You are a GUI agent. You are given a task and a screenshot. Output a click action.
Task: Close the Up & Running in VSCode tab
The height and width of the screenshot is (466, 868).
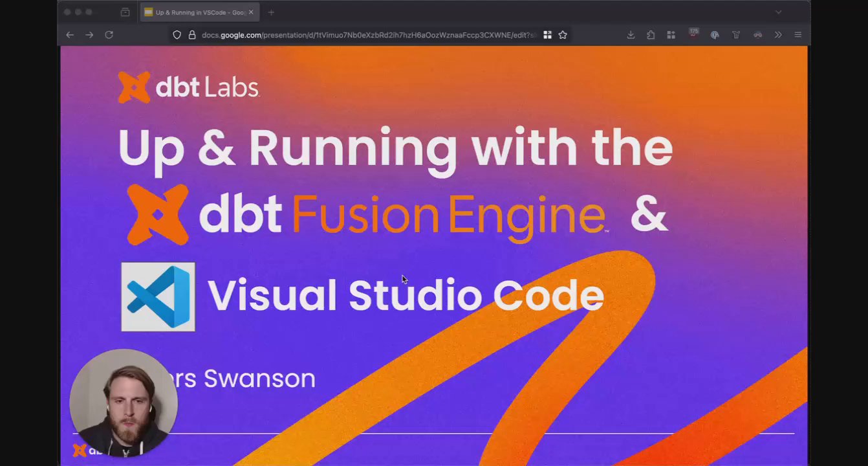tap(251, 12)
